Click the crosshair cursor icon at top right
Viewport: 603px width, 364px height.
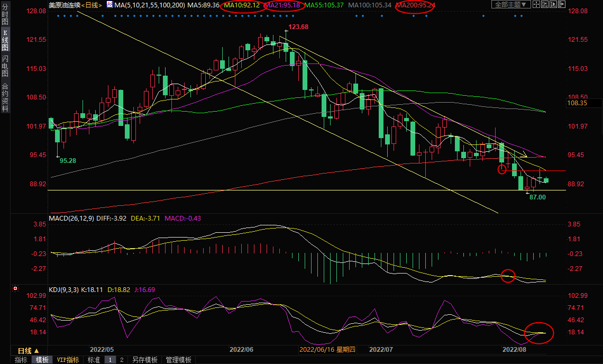(x=536, y=5)
